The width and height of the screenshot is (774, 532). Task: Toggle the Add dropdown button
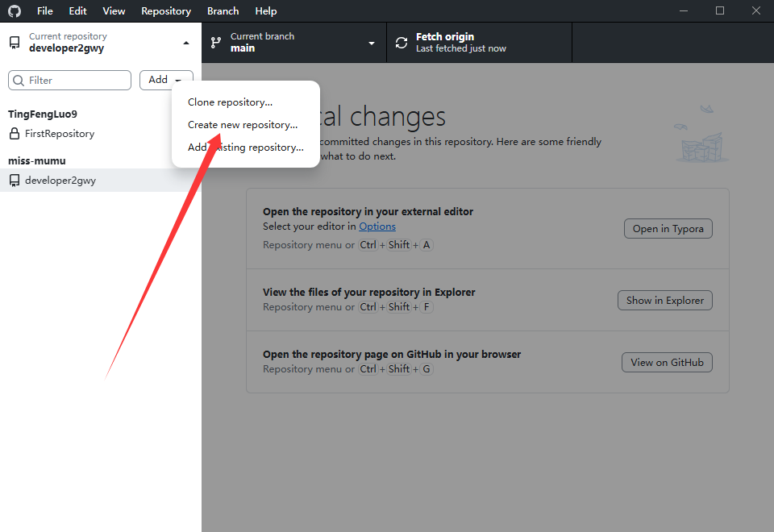166,80
